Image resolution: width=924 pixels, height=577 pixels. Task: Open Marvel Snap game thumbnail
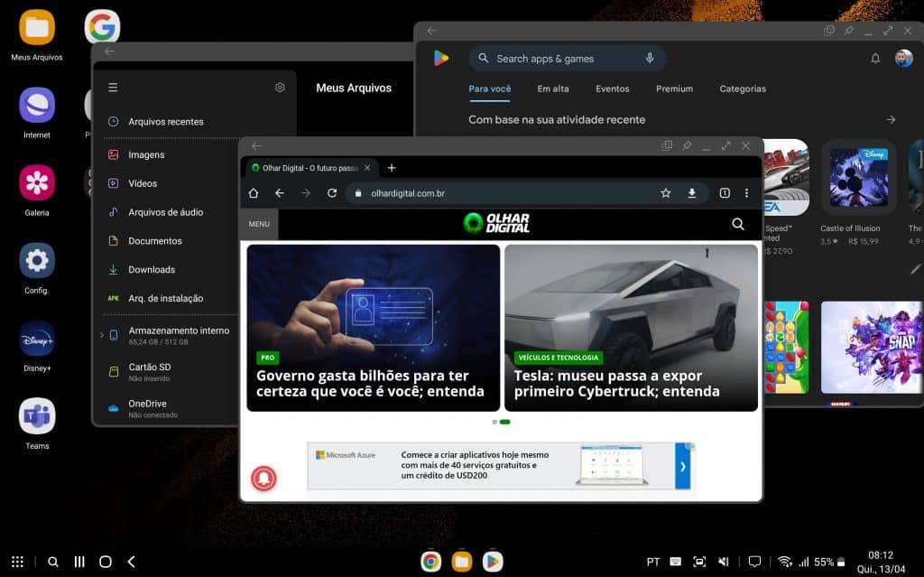point(872,348)
